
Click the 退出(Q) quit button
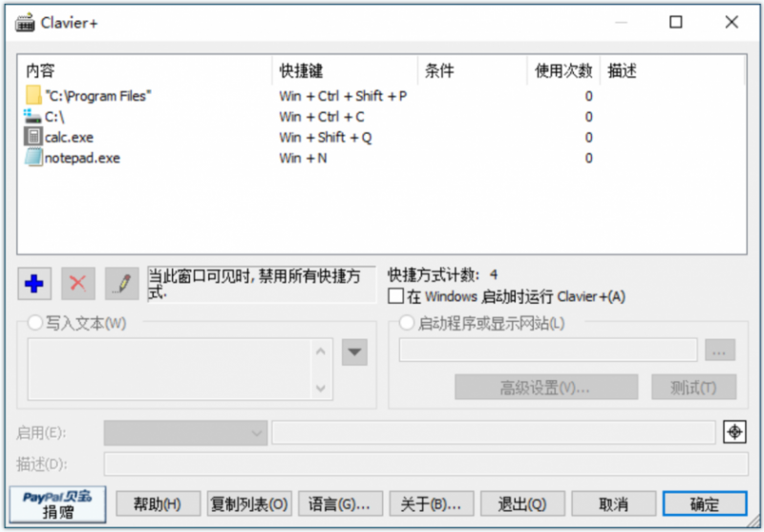click(x=522, y=503)
